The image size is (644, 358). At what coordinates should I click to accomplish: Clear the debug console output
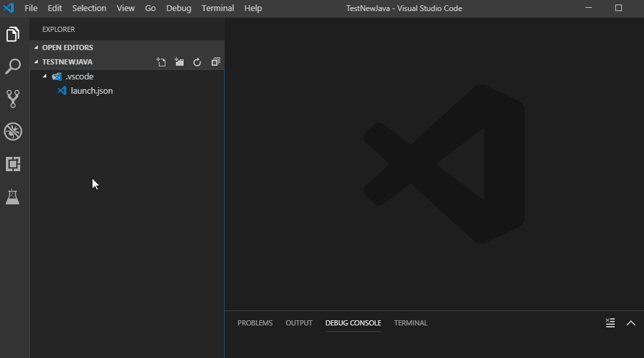click(x=610, y=323)
